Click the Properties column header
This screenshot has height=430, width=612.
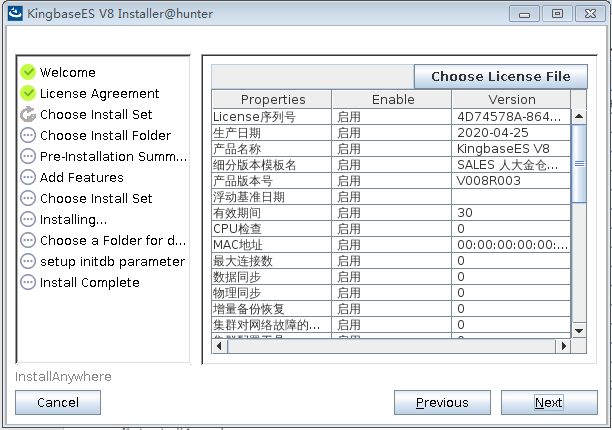click(x=272, y=99)
